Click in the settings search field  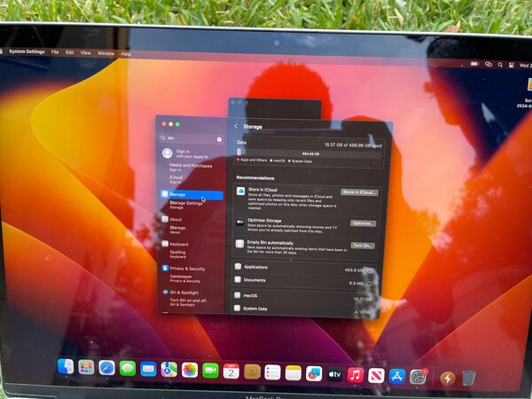click(191, 138)
